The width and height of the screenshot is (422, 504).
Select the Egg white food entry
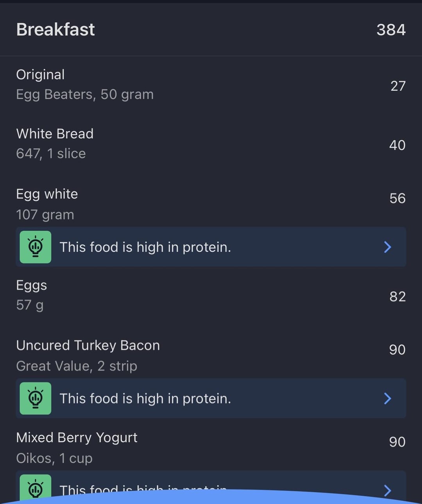[211, 204]
